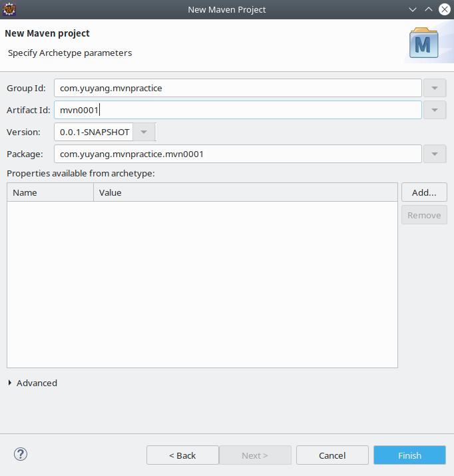Click the Version 0.0.1-SNAPSHOT field
The height and width of the screenshot is (476, 454).
pyautogui.click(x=93, y=132)
